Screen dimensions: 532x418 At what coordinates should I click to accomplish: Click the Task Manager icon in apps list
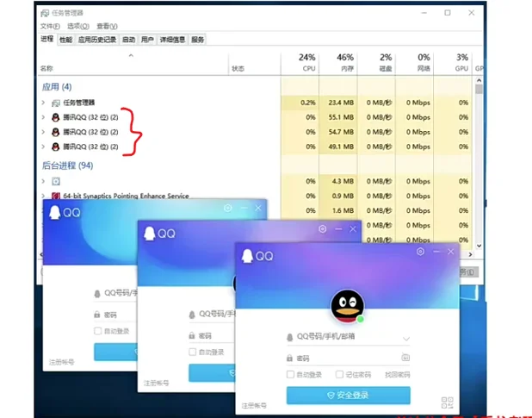point(56,103)
